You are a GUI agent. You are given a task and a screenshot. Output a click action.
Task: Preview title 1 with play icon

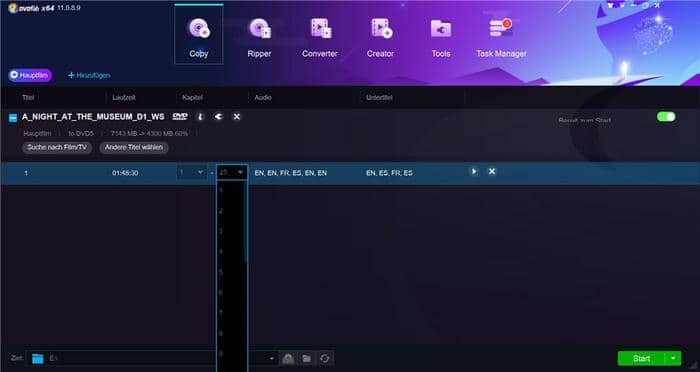pyautogui.click(x=474, y=171)
